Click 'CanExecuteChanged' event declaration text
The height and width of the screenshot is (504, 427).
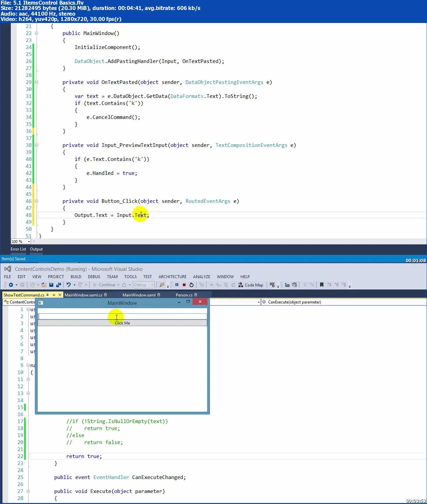click(158, 477)
